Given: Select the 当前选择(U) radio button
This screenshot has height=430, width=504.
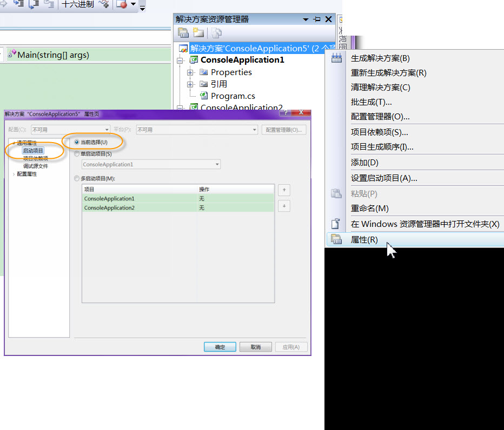Looking at the screenshot, I should click(77, 142).
